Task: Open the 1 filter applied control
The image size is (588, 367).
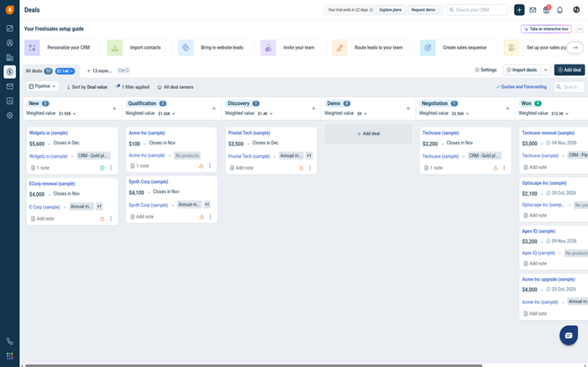Action: [133, 87]
